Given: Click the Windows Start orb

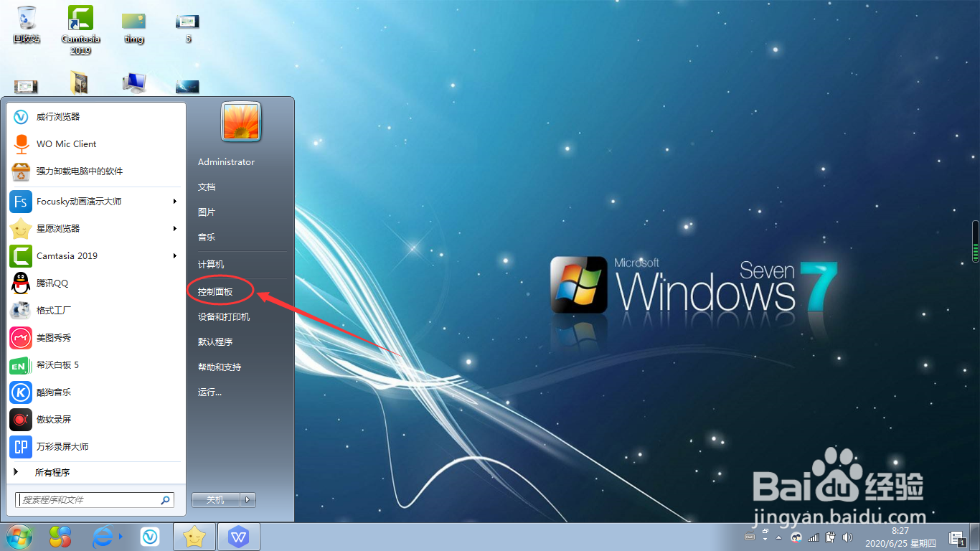Looking at the screenshot, I should [19, 537].
